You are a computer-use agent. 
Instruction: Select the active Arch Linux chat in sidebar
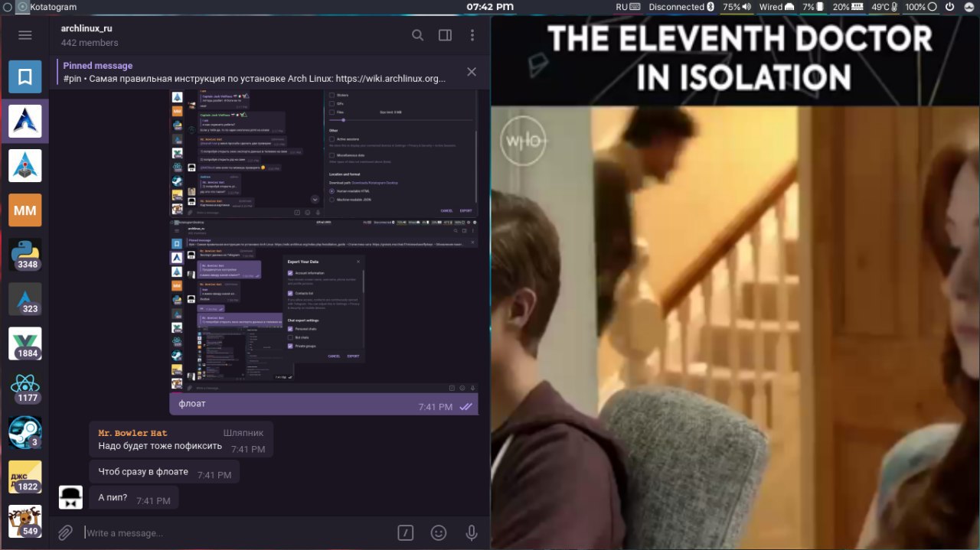click(24, 121)
